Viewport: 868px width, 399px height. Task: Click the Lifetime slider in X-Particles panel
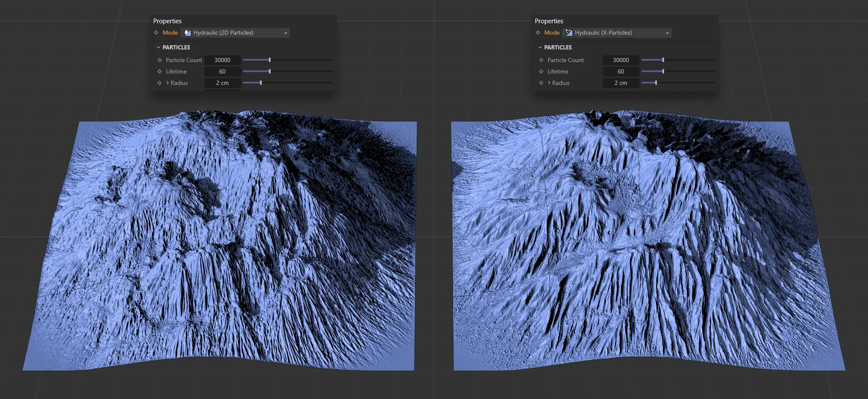click(x=663, y=71)
